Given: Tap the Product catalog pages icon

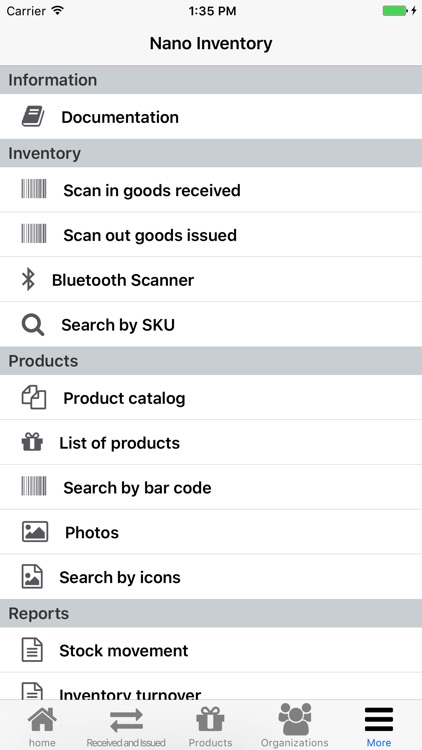Looking at the screenshot, I should pyautogui.click(x=34, y=398).
